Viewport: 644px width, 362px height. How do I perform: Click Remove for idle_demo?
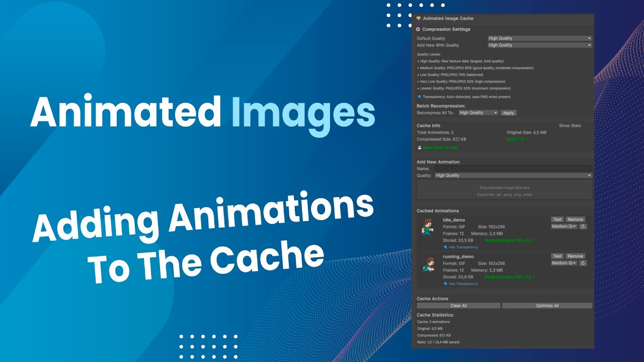click(x=575, y=219)
